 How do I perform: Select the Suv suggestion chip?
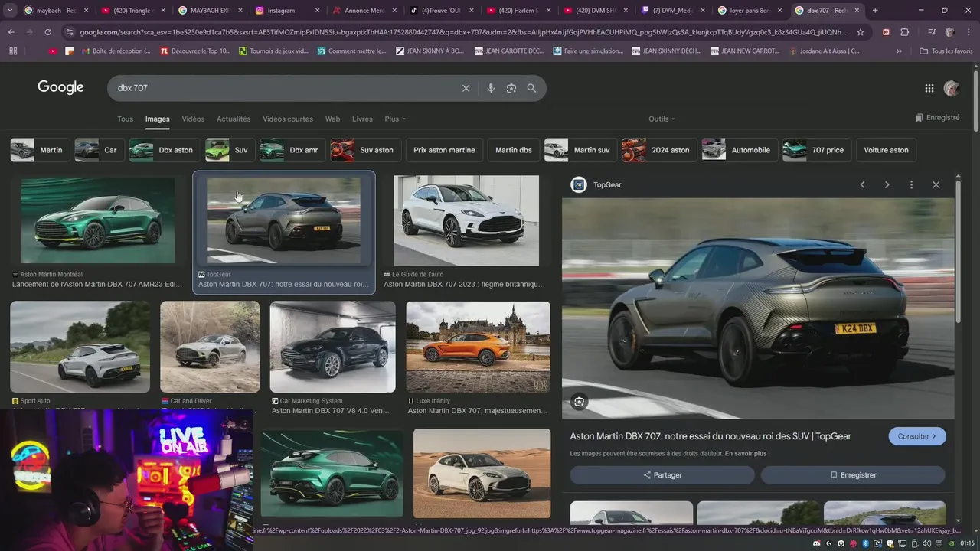click(230, 150)
